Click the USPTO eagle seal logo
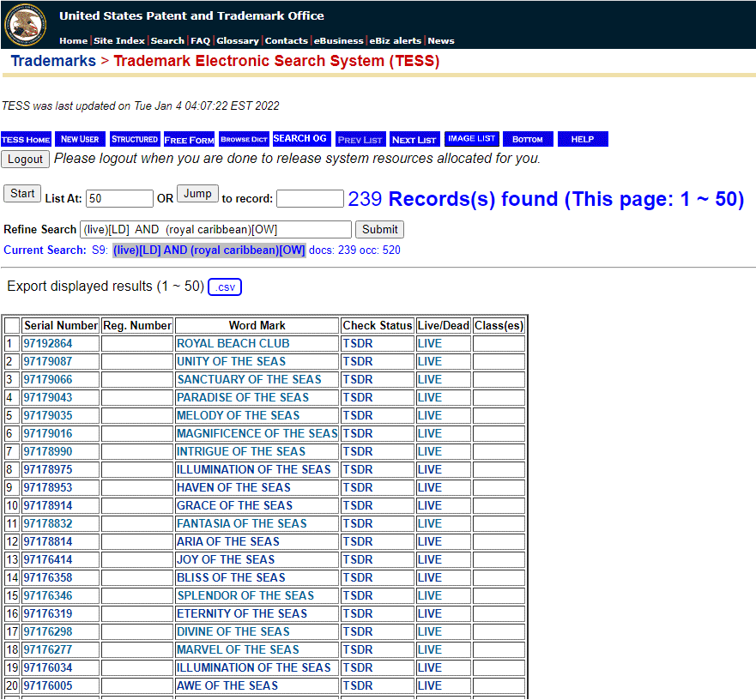Image resolution: width=756 pixels, height=700 pixels. point(26,25)
